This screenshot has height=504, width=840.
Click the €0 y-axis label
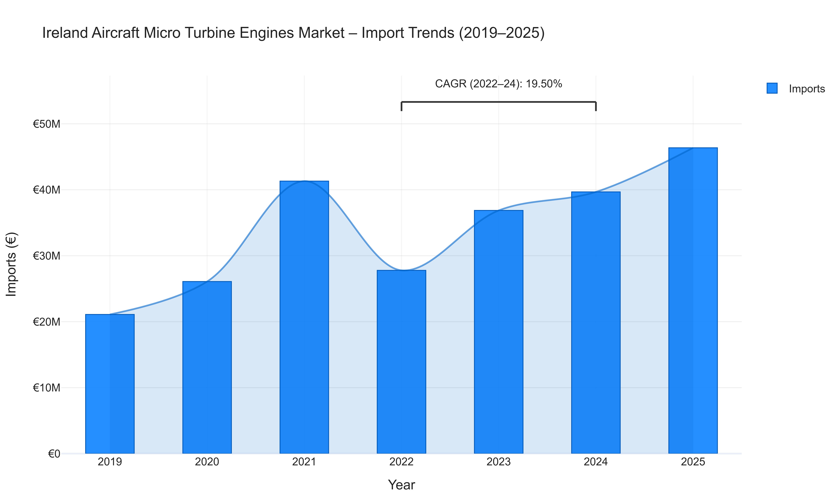[x=54, y=454]
